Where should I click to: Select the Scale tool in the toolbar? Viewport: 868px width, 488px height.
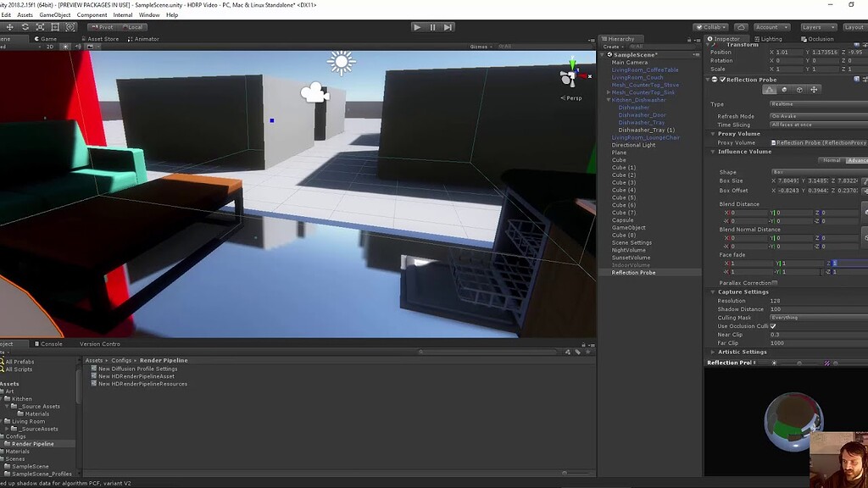click(40, 26)
